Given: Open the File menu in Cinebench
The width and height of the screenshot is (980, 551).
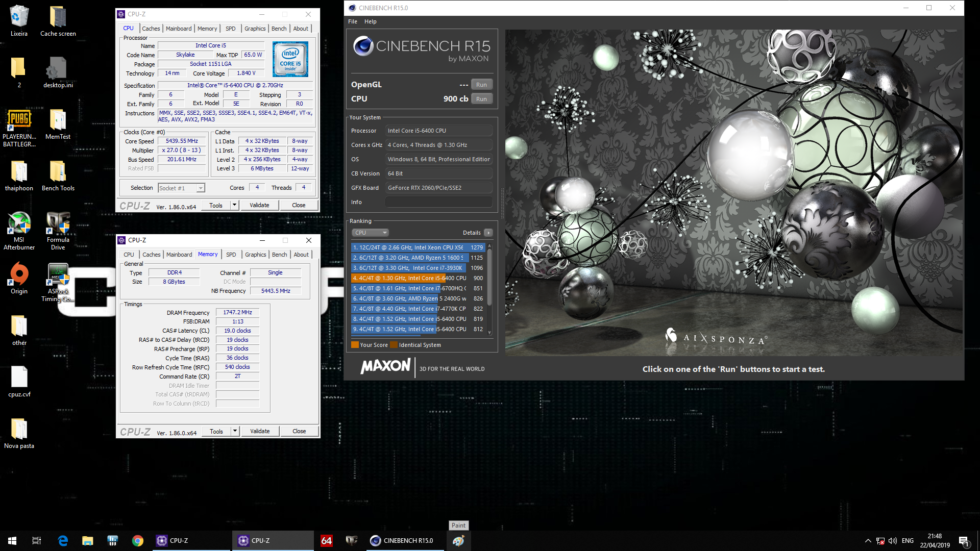Looking at the screenshot, I should (353, 21).
